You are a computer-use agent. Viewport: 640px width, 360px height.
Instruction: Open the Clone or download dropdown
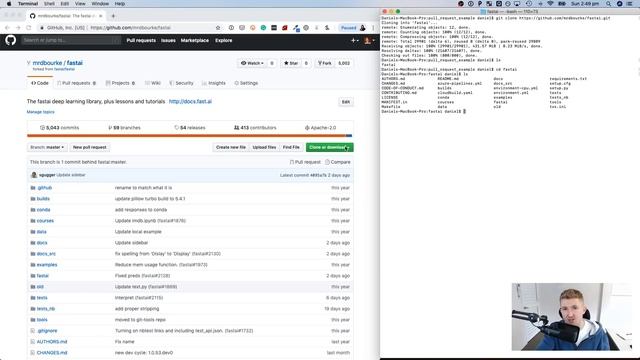pyautogui.click(x=329, y=147)
